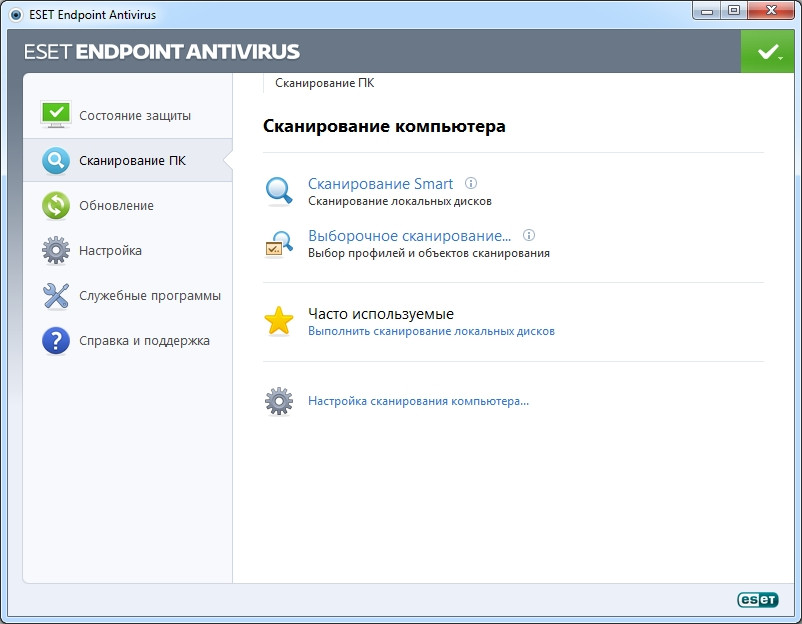Open Служебные программы menu item
Viewport: 802px width, 624px height.
(x=128, y=296)
